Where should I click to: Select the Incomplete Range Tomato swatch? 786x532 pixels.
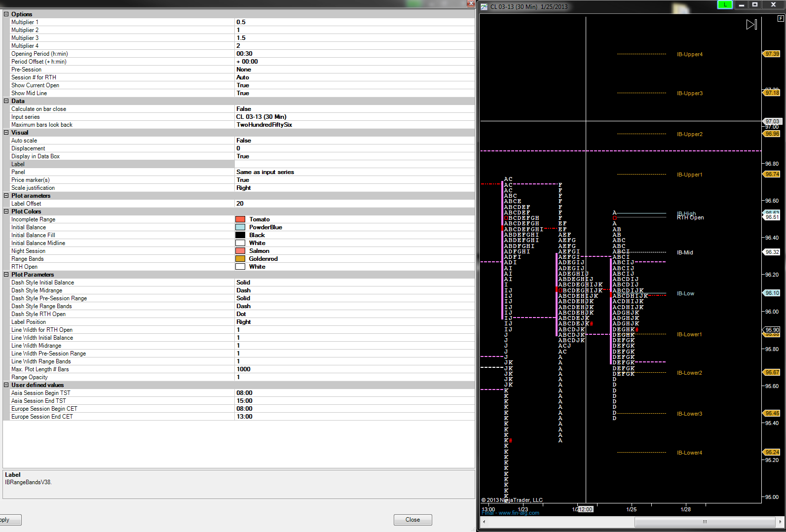click(x=240, y=219)
